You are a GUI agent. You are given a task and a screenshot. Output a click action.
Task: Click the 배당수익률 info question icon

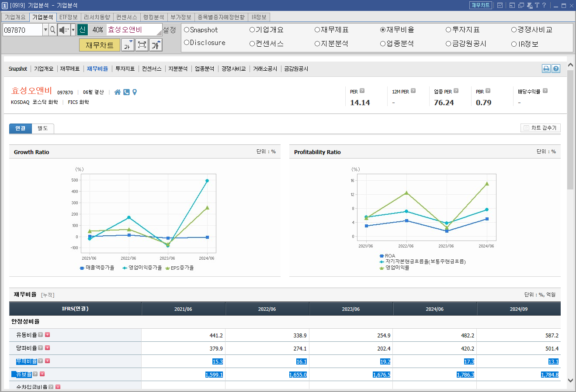click(x=545, y=91)
